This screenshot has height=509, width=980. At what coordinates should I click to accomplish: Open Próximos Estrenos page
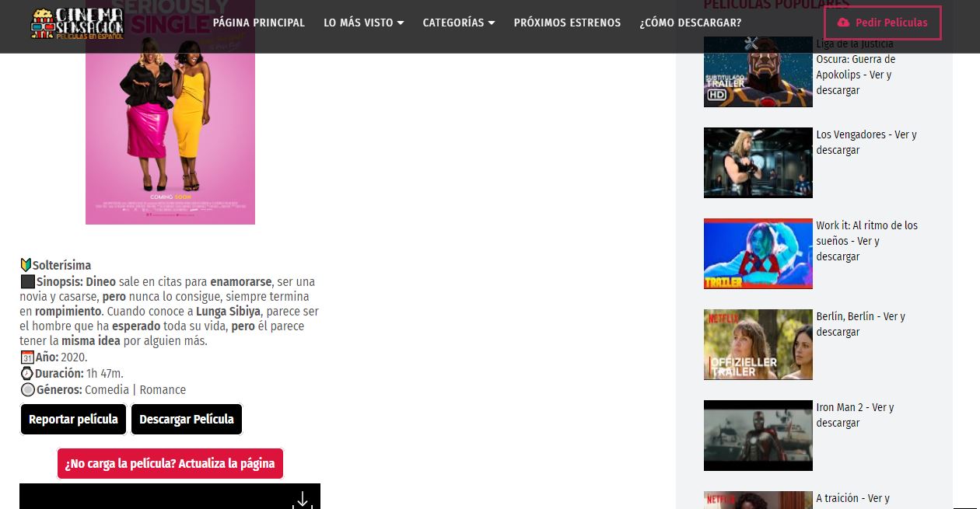(x=567, y=23)
